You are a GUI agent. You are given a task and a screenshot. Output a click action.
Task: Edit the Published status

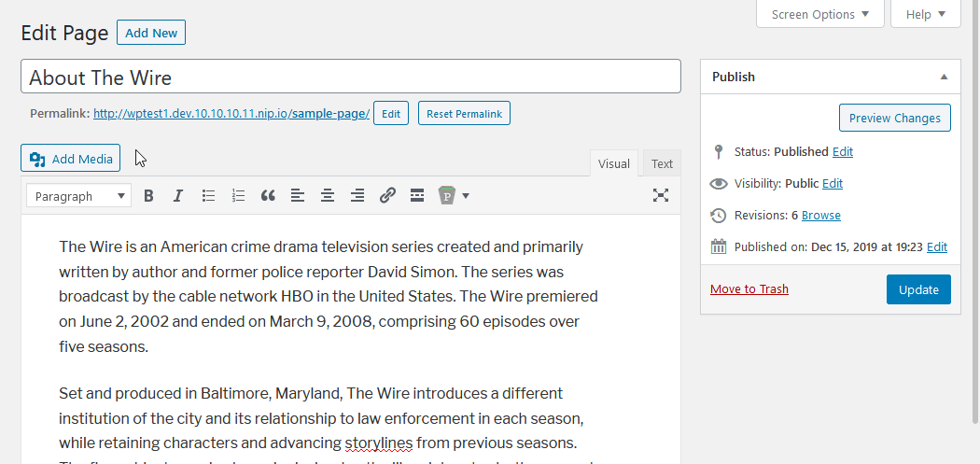point(843,151)
